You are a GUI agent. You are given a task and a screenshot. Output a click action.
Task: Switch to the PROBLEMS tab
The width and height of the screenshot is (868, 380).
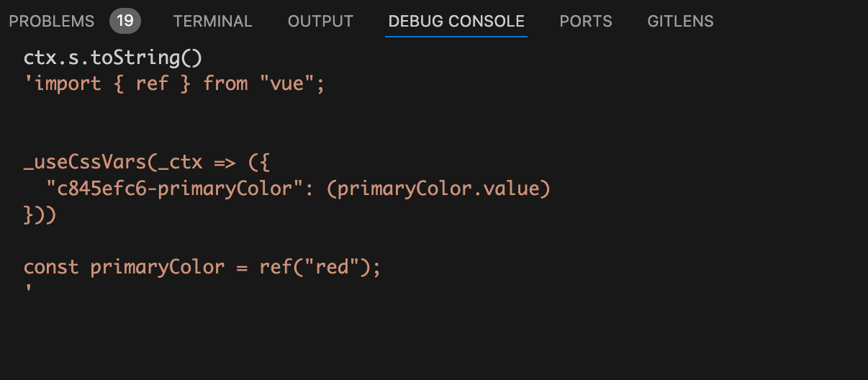(51, 22)
